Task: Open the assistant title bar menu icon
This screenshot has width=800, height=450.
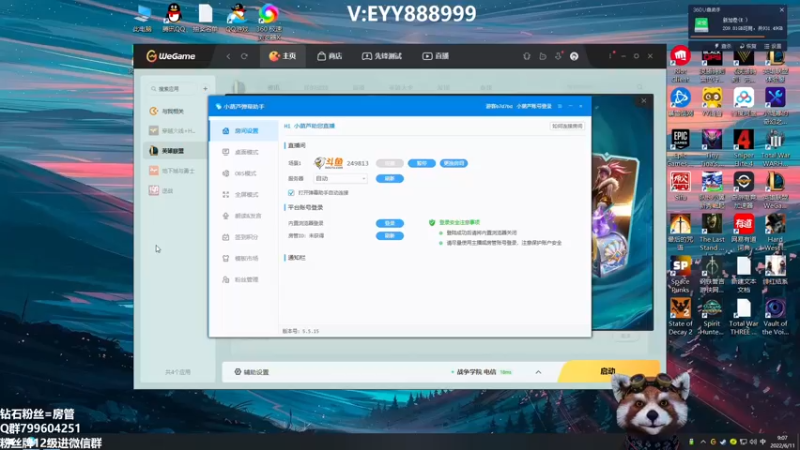Action: click(560, 106)
